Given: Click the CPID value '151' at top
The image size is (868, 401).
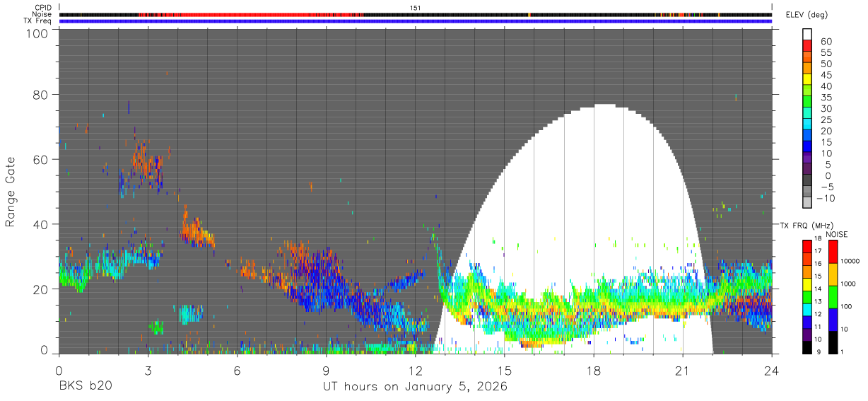Looking at the screenshot, I should coord(416,7).
